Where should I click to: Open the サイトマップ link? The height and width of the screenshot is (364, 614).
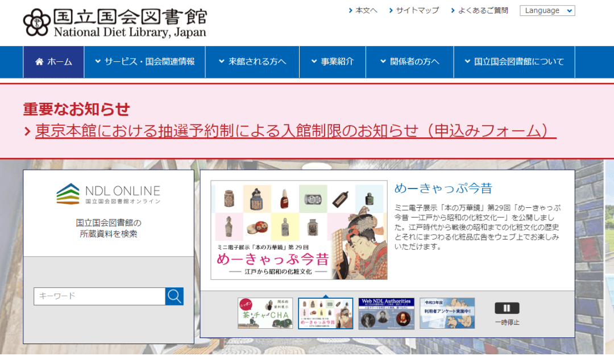[416, 10]
